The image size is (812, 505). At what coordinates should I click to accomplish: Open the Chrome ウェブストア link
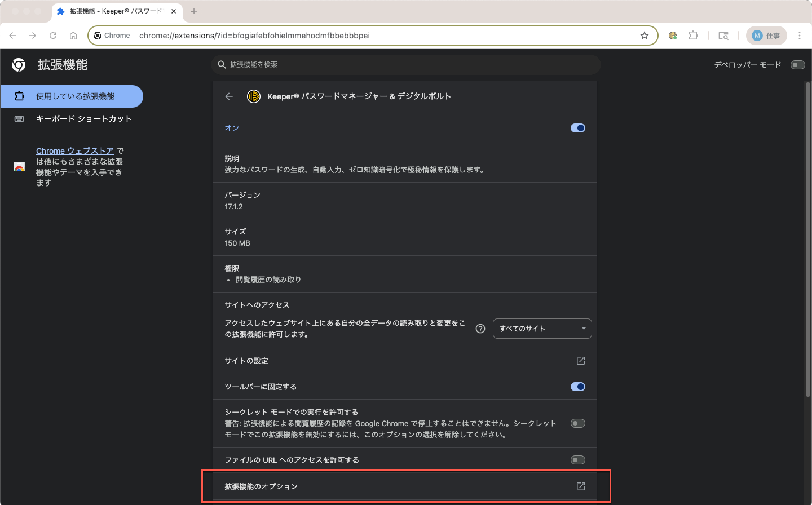tap(74, 151)
